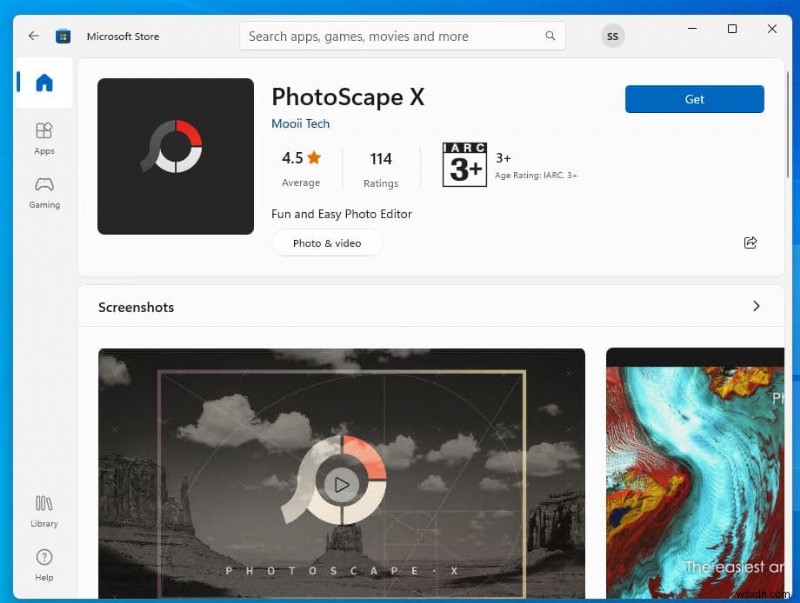Play the PhotoScape X preview video

[342, 485]
